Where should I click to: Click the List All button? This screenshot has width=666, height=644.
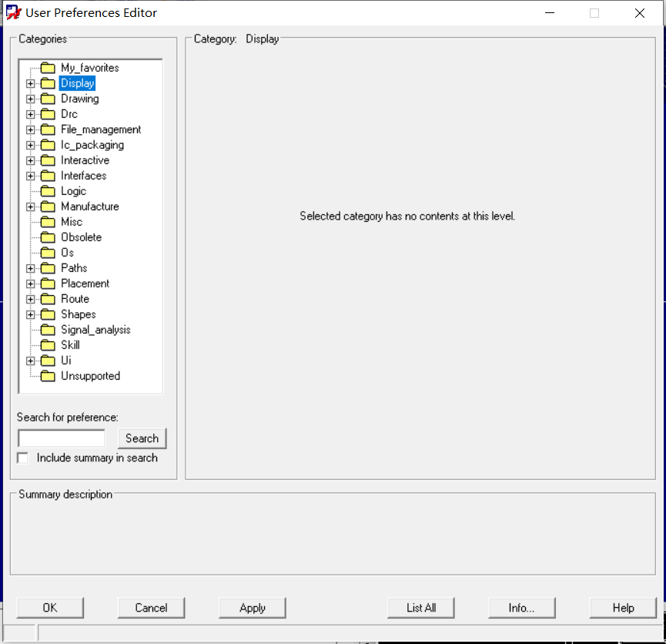[x=421, y=608]
